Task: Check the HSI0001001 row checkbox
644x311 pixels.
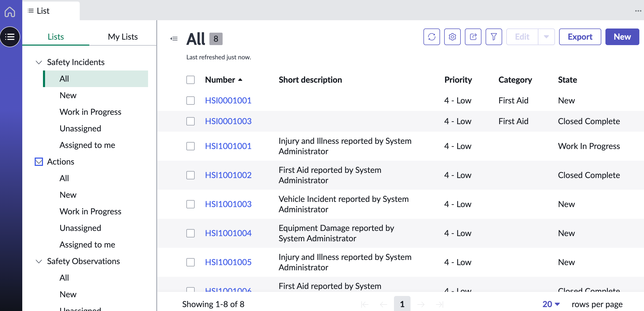Action: coord(191,101)
